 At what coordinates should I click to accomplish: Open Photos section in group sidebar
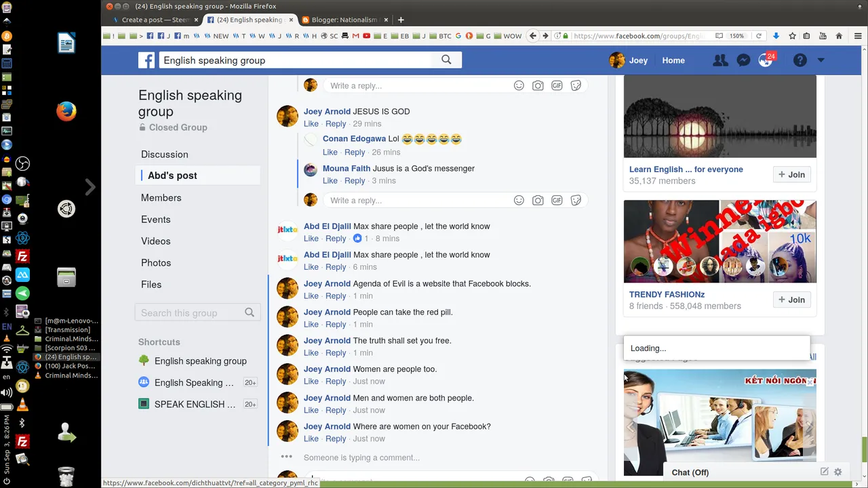coord(156,263)
